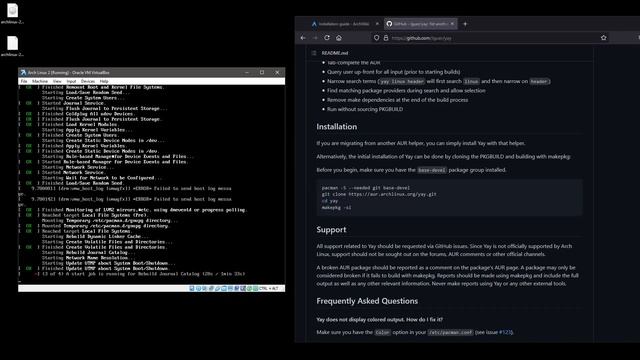
Task: Open the VirtualBox Machine menu
Action: 40,81
